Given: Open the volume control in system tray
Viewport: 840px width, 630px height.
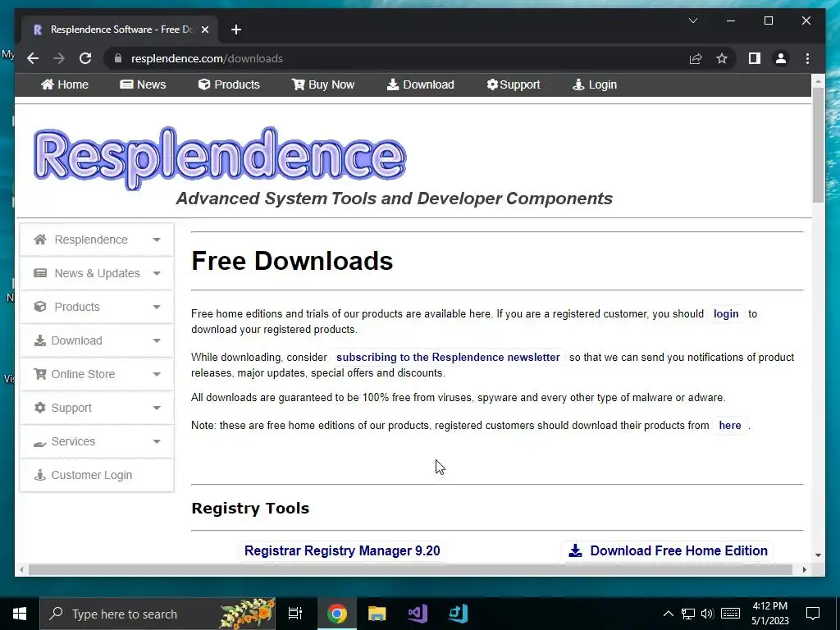Looking at the screenshot, I should (x=707, y=614).
